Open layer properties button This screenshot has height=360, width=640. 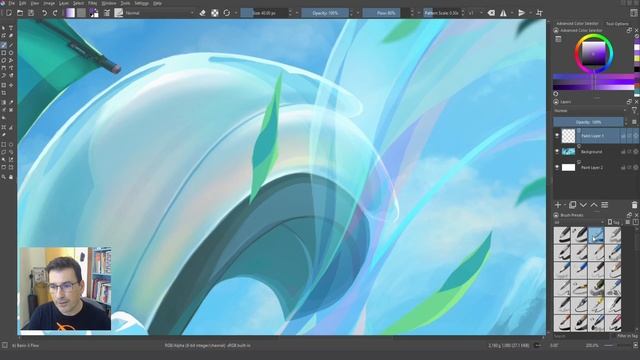[604, 205]
